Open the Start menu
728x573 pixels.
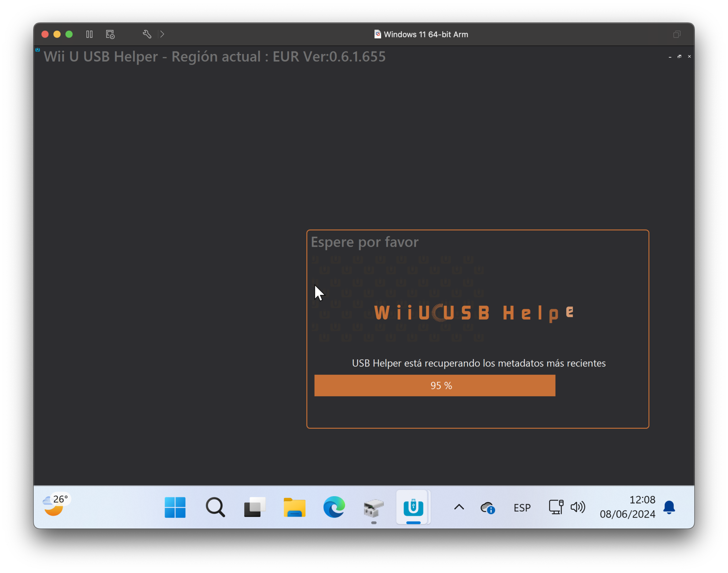point(175,507)
